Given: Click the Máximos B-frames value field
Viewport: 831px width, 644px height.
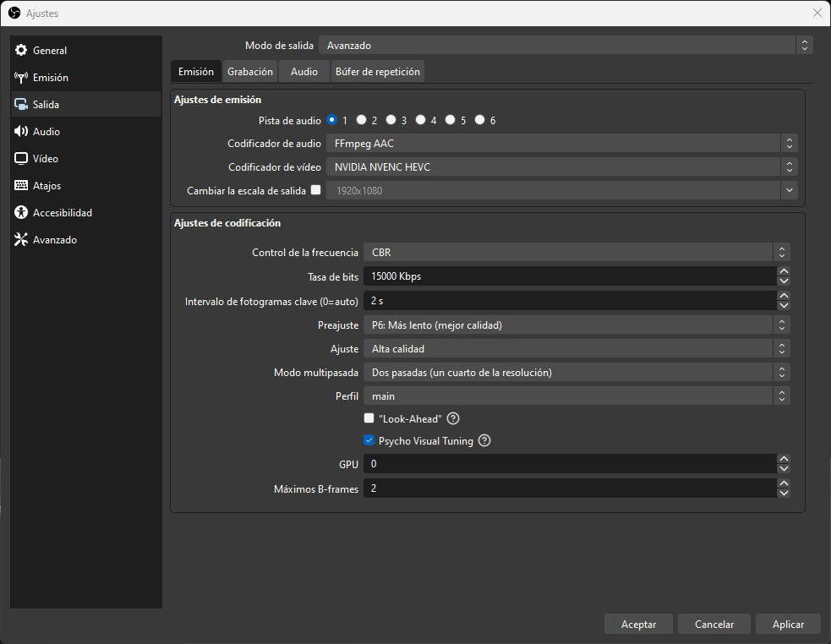Looking at the screenshot, I should [x=571, y=488].
